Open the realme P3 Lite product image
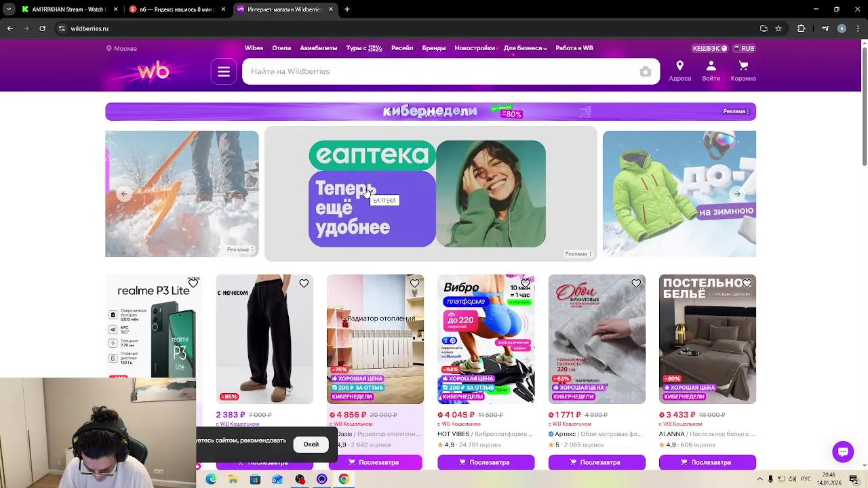Screen dimensions: 868x488 153,325
